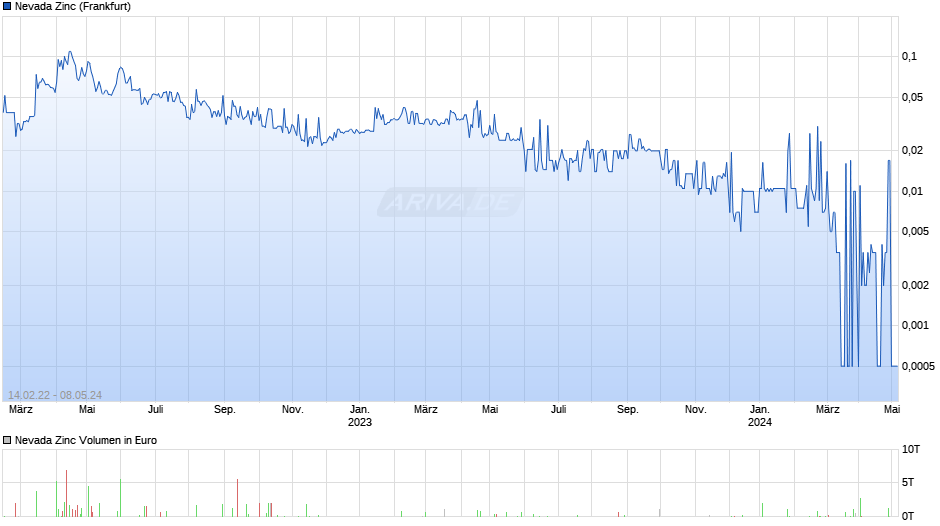
Task: Click the blue Nevada Zinc legend square
Action: [7, 7]
